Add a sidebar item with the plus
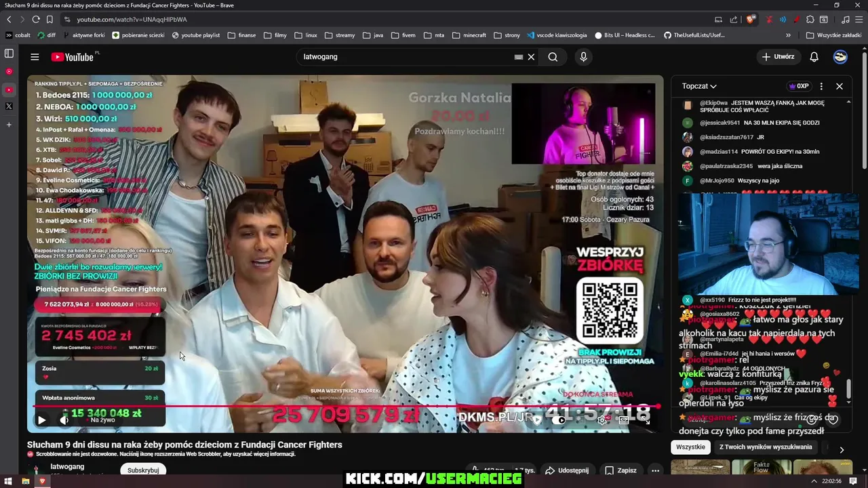This screenshot has height=488, width=868. 9,125
